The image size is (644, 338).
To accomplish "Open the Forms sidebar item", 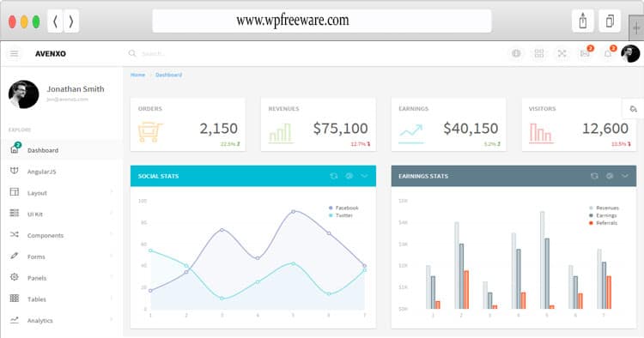I will (62, 257).
